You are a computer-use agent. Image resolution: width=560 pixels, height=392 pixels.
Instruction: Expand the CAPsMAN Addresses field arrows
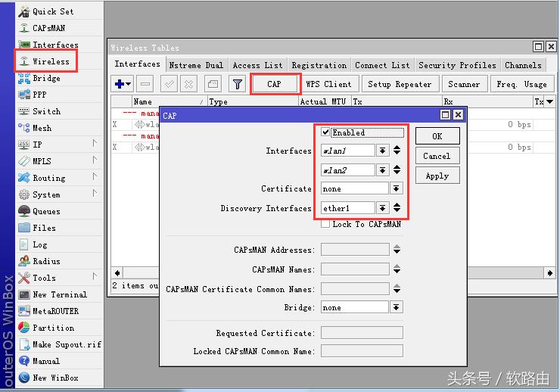coord(397,249)
